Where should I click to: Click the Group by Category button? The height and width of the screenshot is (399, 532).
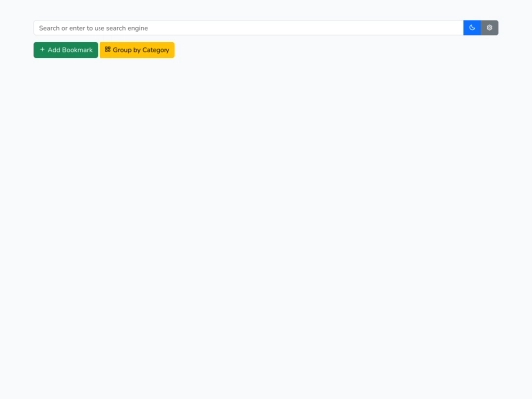pyautogui.click(x=137, y=50)
